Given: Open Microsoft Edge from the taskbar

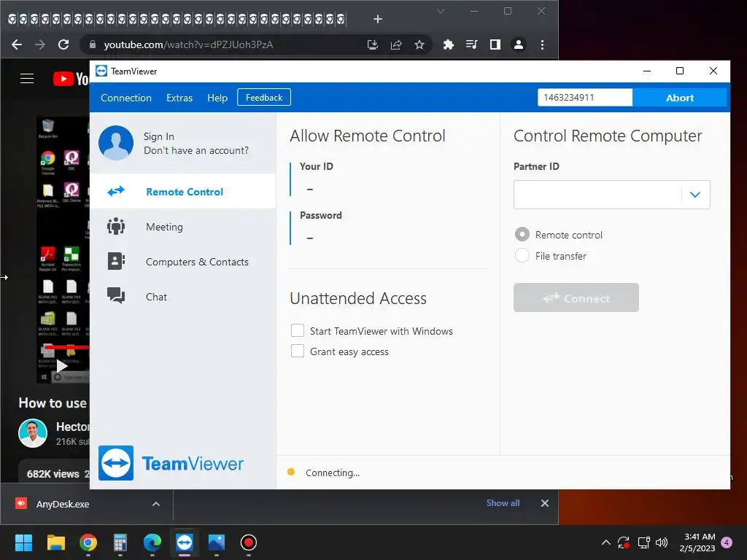Looking at the screenshot, I should coord(152,542).
